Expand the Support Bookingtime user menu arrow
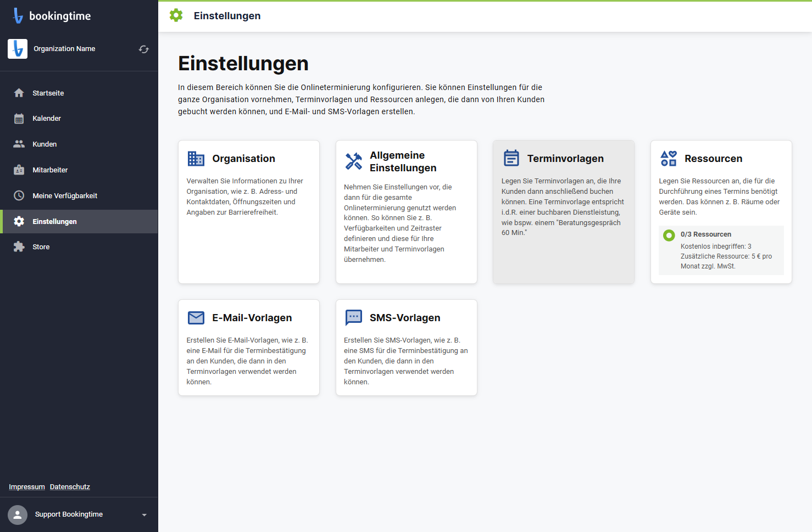Image resolution: width=812 pixels, height=532 pixels. 144,515
